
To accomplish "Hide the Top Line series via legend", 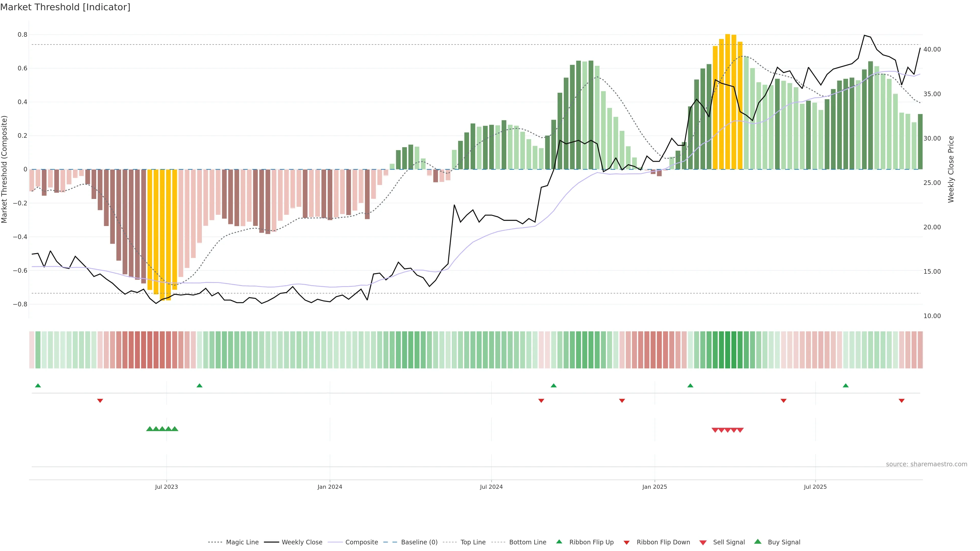I will pyautogui.click(x=473, y=542).
